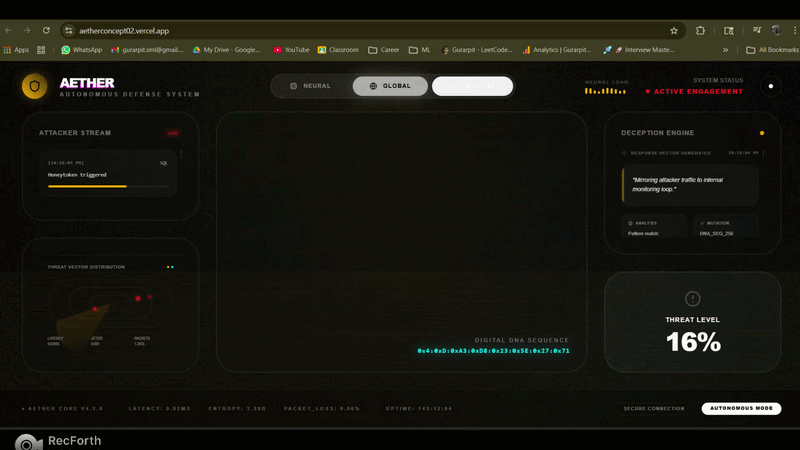The width and height of the screenshot is (800, 450).
Task: Click the Threat Vector Distribution radar
Action: click(110, 303)
